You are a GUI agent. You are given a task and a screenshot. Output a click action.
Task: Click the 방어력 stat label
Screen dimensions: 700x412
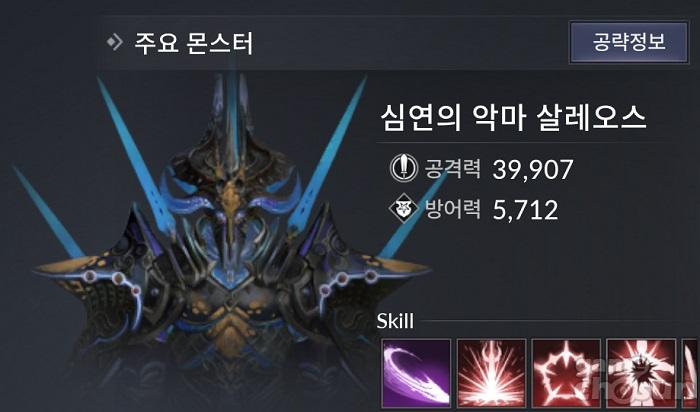pyautogui.click(x=452, y=208)
